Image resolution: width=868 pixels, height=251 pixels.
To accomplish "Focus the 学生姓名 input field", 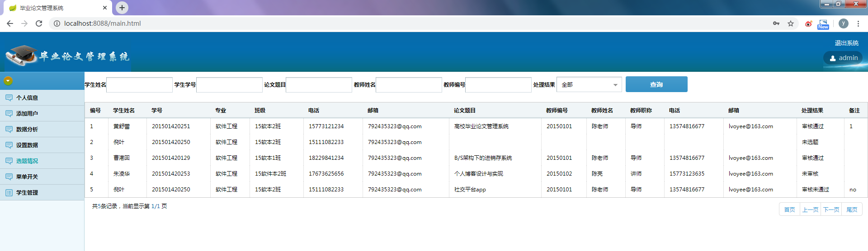I will click(139, 85).
